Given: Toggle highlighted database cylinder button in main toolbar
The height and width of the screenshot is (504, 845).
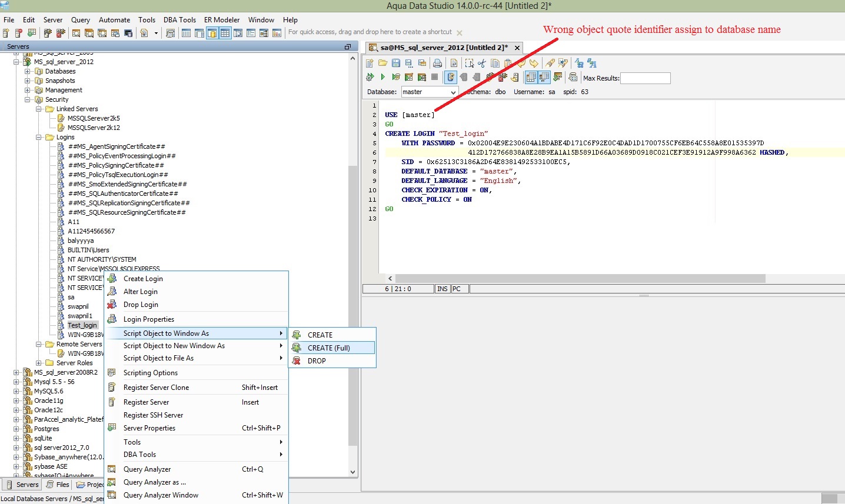Looking at the screenshot, I should pos(212,33).
